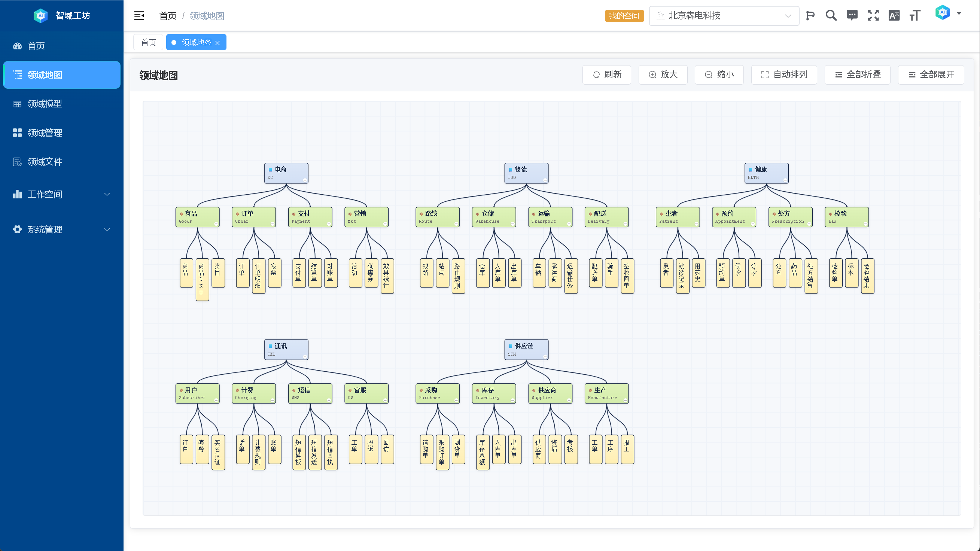Open the search magnifier icon

pyautogui.click(x=831, y=16)
